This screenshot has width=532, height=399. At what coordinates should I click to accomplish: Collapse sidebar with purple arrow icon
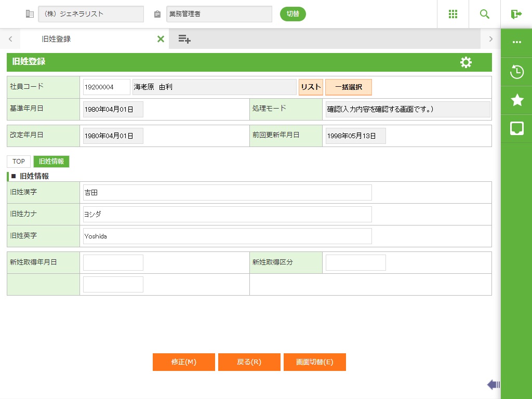(493, 384)
